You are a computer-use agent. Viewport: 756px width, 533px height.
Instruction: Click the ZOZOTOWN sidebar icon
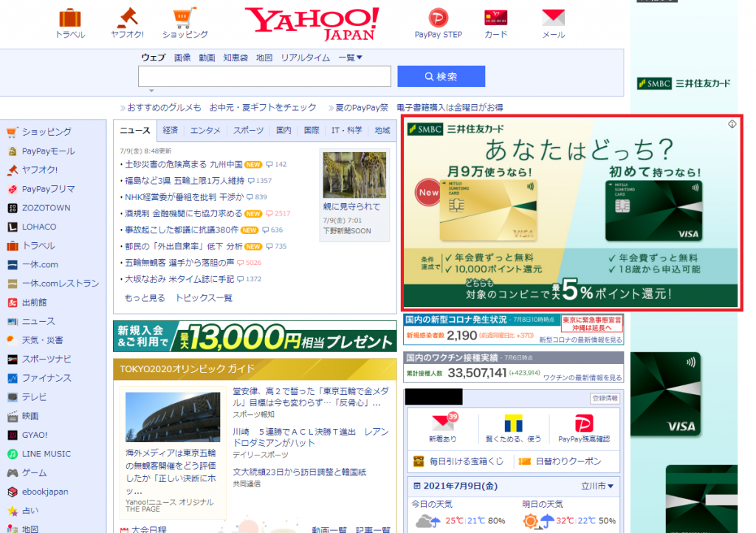pyautogui.click(x=13, y=208)
